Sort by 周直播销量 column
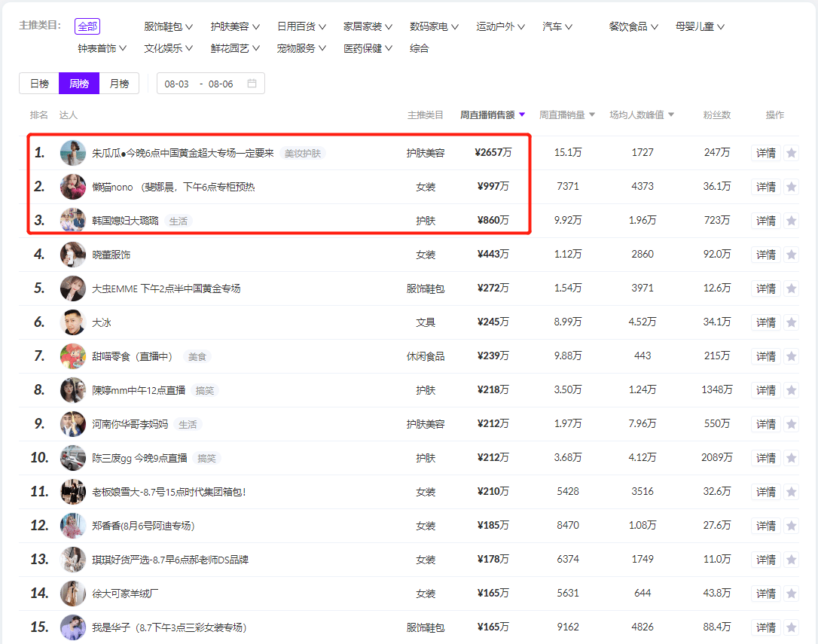The image size is (818, 644). (x=567, y=114)
